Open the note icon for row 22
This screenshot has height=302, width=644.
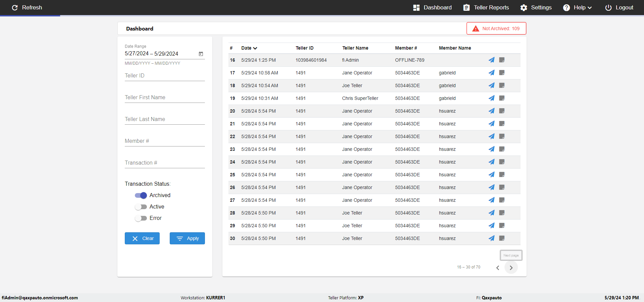click(502, 136)
